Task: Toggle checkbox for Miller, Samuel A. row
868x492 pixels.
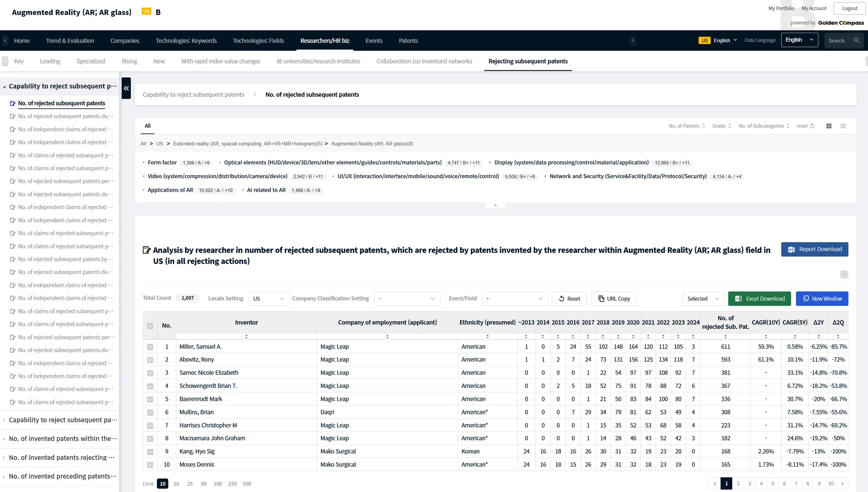Action: [150, 347]
